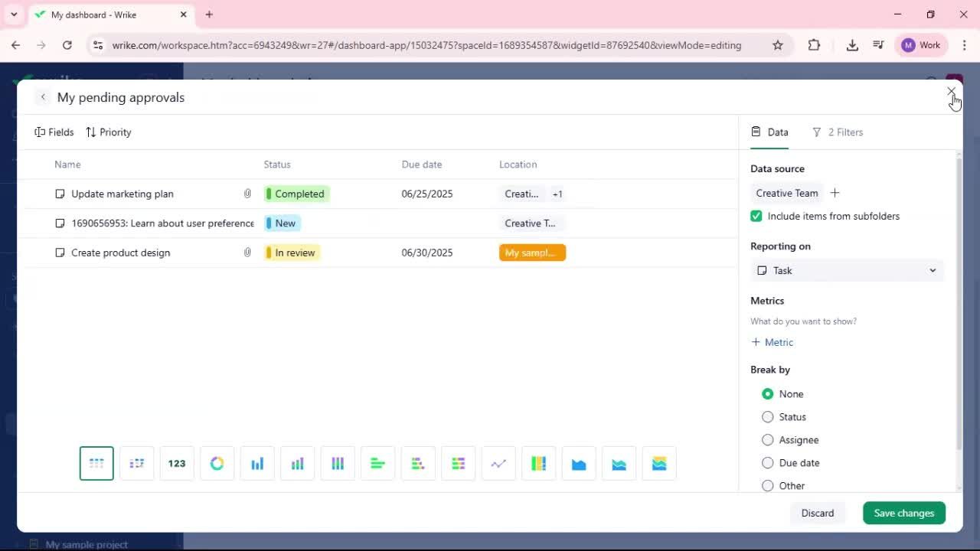Add a new Metric
The height and width of the screenshot is (551, 980).
[773, 342]
